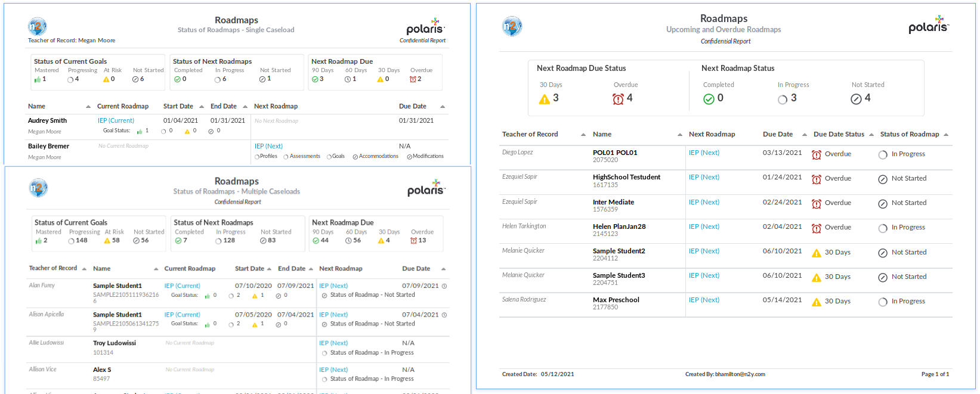Viewport: 980px width, 394px height.
Task: Click the 60 Days clock icon beside count 56
Action: tap(349, 241)
